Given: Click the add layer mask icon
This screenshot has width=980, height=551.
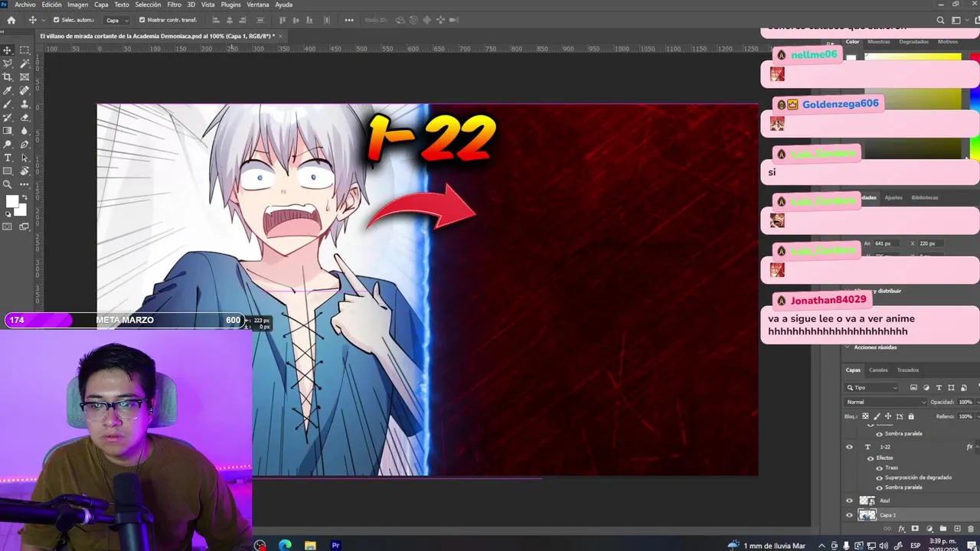Looking at the screenshot, I should pos(916,529).
